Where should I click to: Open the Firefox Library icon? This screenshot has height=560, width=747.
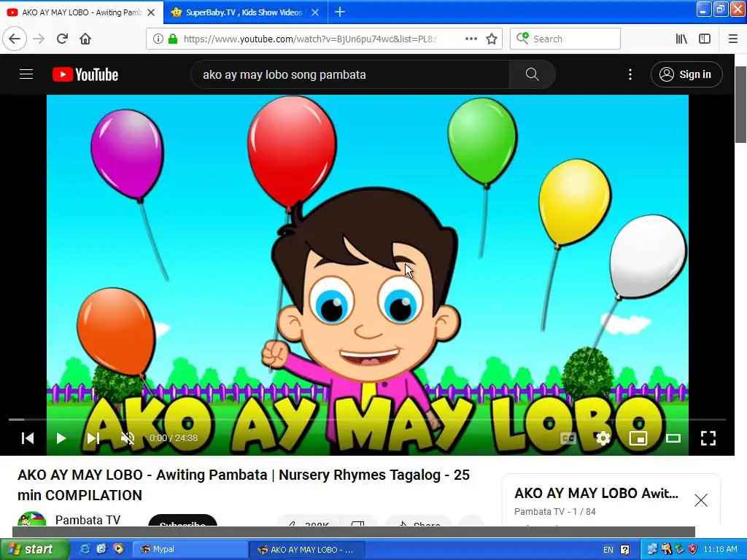pyautogui.click(x=681, y=39)
